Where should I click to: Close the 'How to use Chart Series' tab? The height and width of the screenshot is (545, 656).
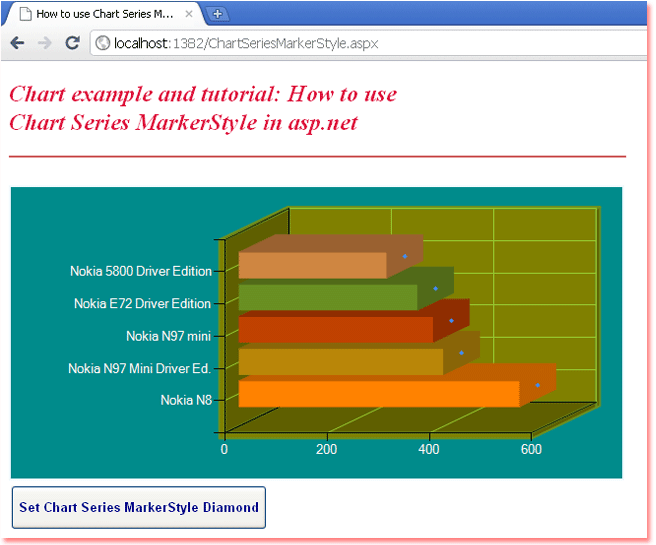point(189,14)
